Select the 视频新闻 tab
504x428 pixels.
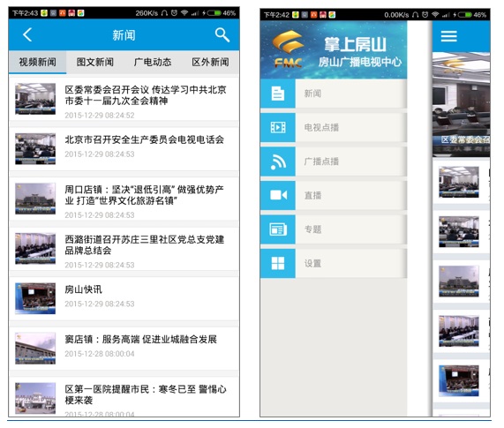click(38, 62)
